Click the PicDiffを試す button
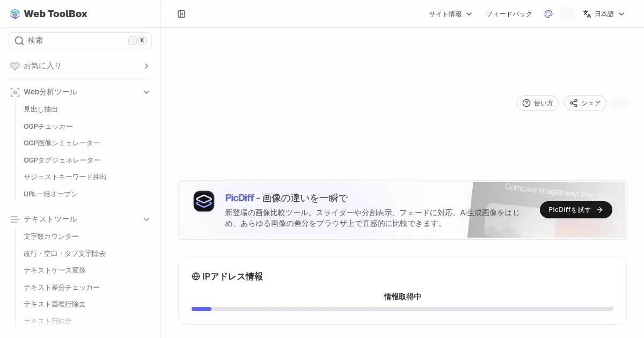Image resolution: width=644 pixels, height=338 pixels. coord(576,210)
